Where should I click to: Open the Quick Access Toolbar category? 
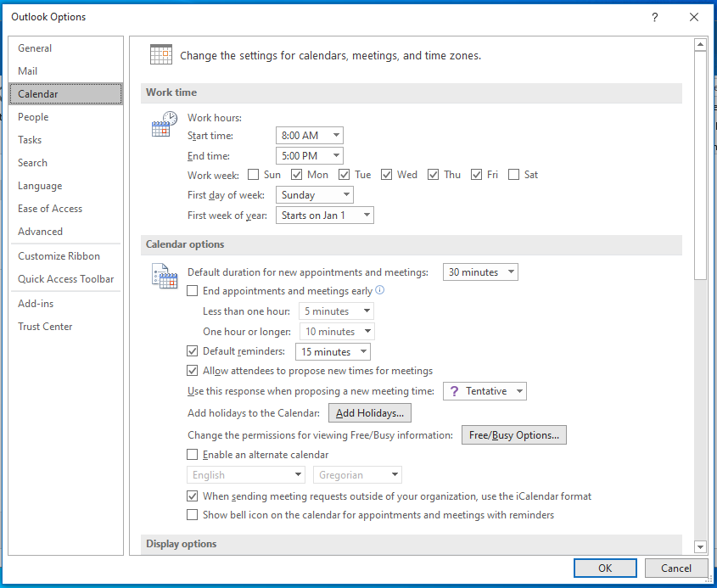click(x=66, y=279)
